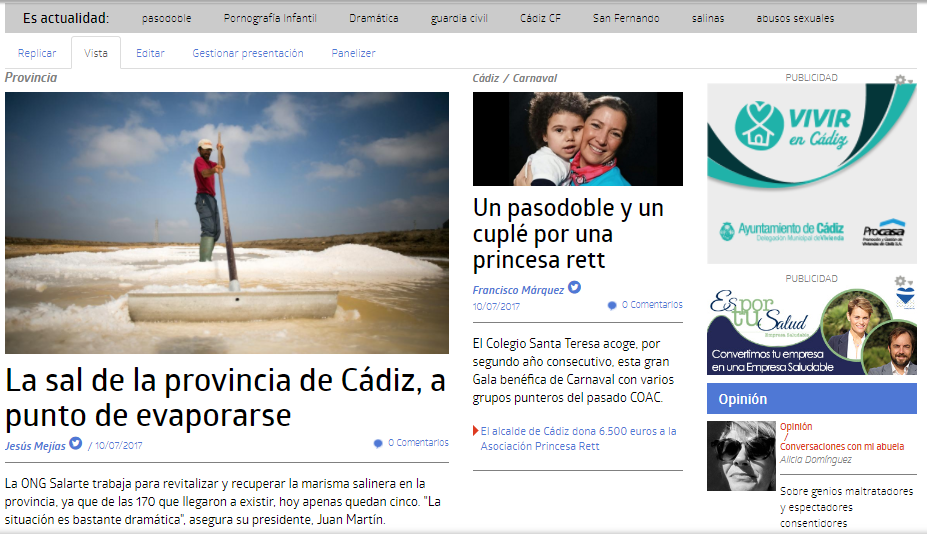The width and height of the screenshot is (927, 534).
Task: Open headline Un pasodoble y un cuplé
Action: coord(568,234)
